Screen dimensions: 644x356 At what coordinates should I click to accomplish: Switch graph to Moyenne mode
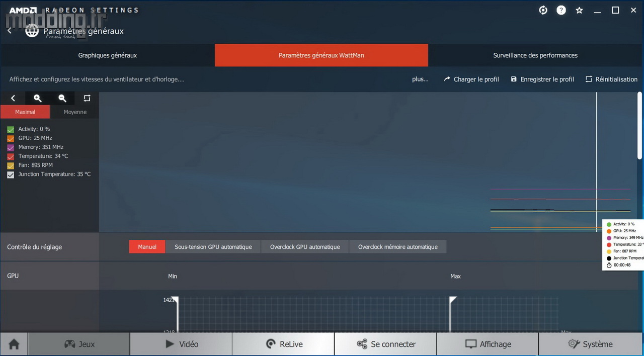coord(75,112)
